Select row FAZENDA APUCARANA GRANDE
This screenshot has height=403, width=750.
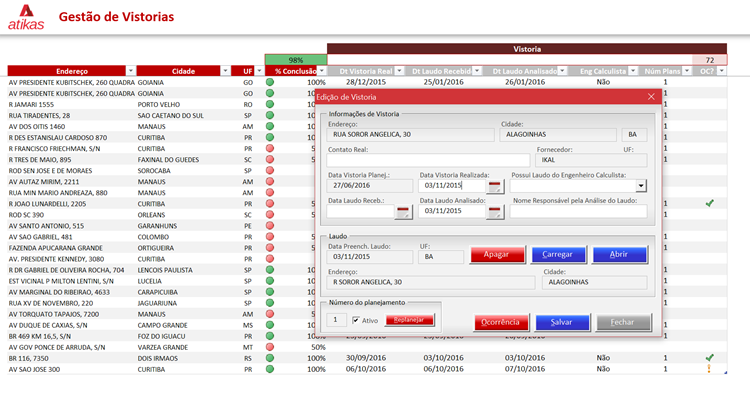click(55, 248)
